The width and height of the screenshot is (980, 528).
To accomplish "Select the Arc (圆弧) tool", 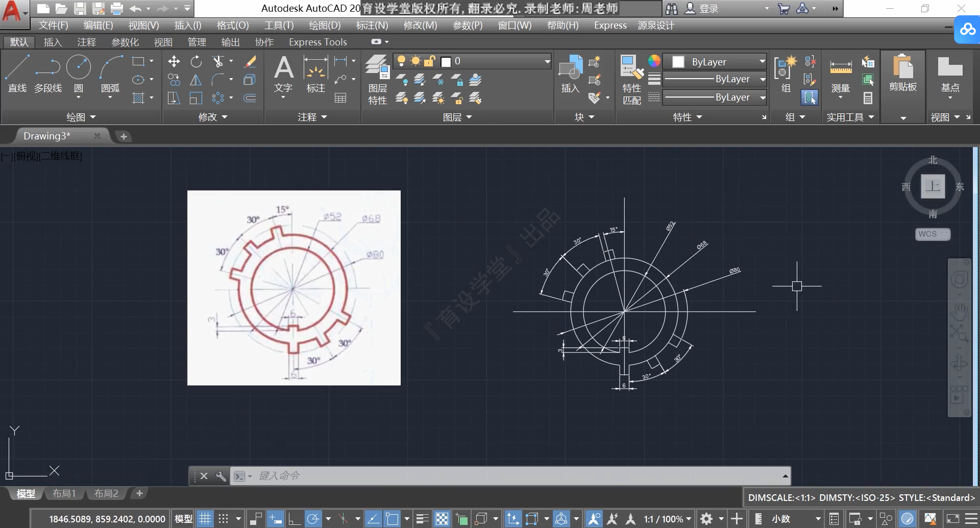I will click(110, 74).
